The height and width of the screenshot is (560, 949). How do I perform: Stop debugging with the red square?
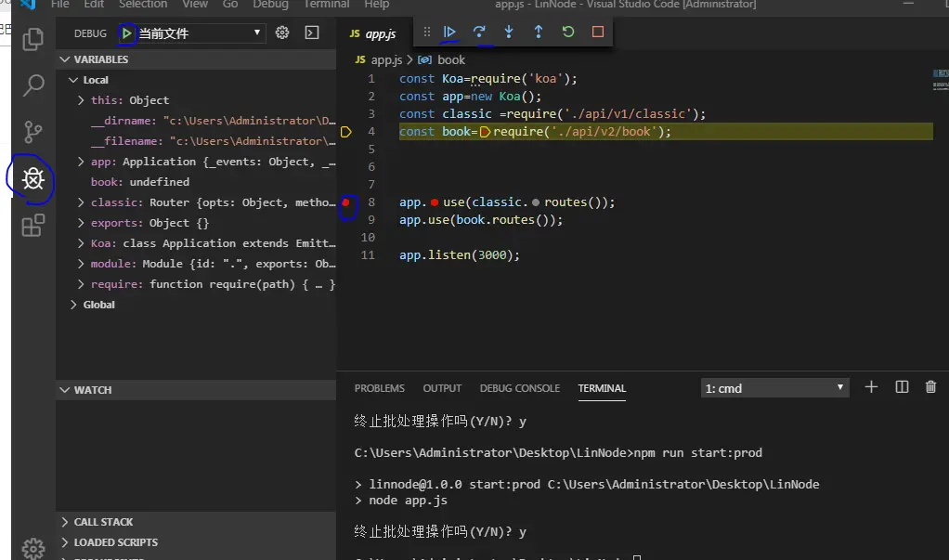click(597, 33)
